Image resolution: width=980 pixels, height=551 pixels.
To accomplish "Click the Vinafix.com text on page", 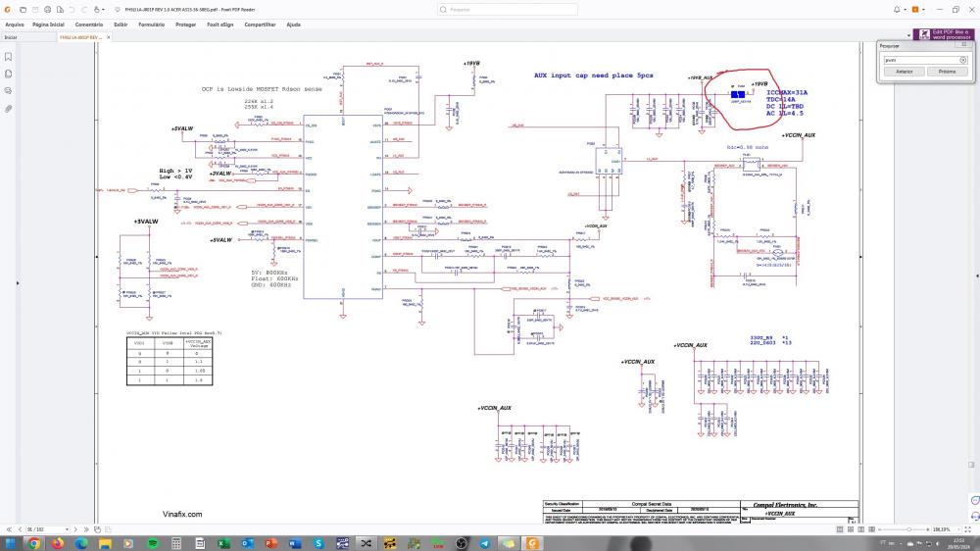I will tap(182, 514).
